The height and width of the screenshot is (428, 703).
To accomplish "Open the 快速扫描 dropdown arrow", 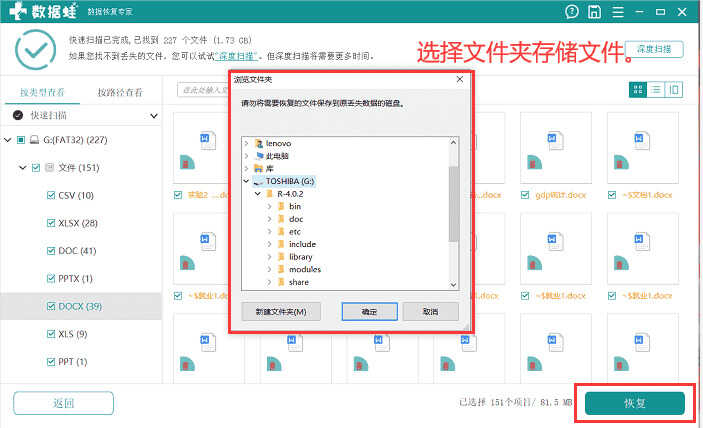I will coord(154,116).
